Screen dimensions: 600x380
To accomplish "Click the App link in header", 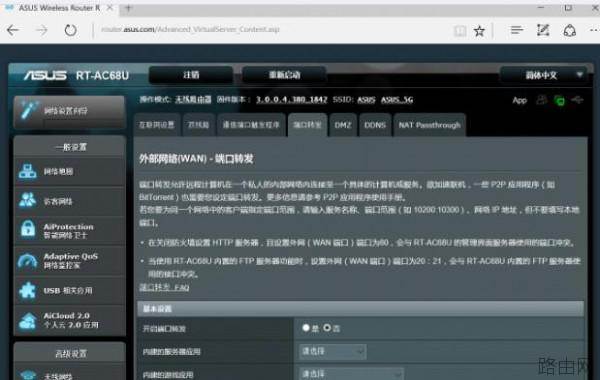I will click(x=520, y=100).
